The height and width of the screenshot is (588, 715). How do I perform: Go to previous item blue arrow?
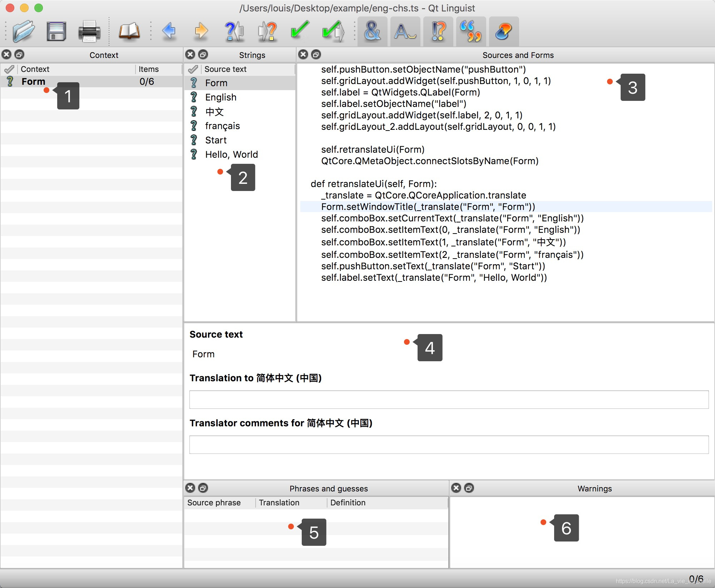169,31
